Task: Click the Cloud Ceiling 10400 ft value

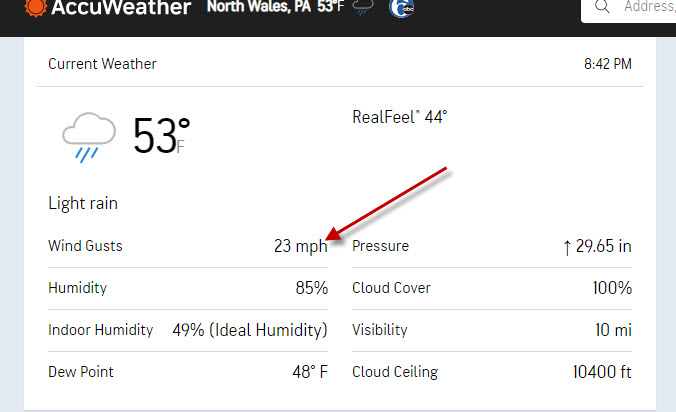Action: coord(602,372)
